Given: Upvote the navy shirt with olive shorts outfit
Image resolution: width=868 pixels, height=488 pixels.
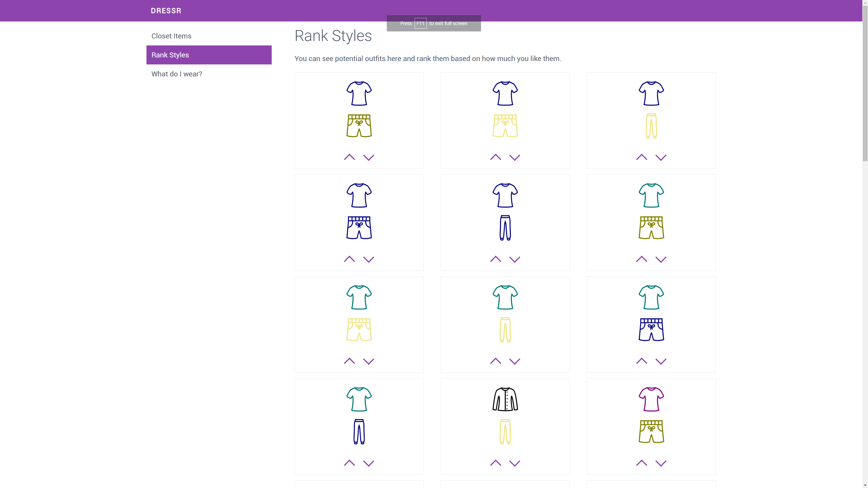Looking at the screenshot, I should coord(349,157).
